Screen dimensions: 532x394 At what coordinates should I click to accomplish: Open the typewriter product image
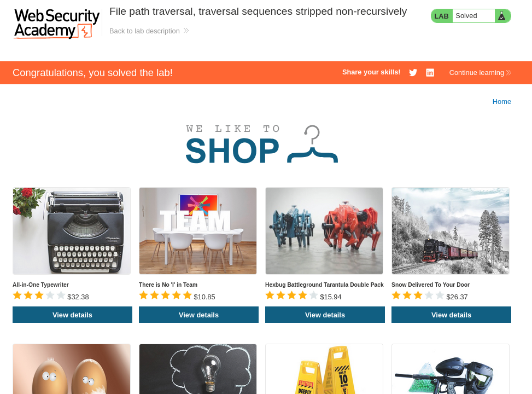(72, 231)
